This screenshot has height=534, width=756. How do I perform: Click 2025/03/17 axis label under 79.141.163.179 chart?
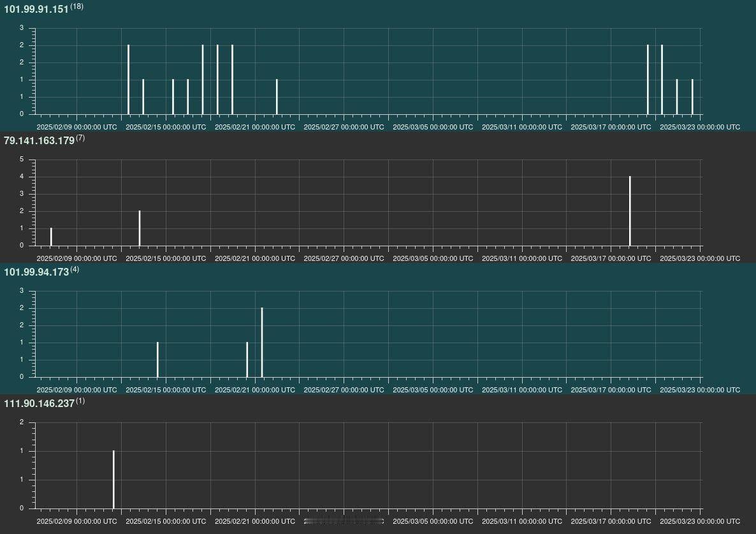[x=611, y=258]
